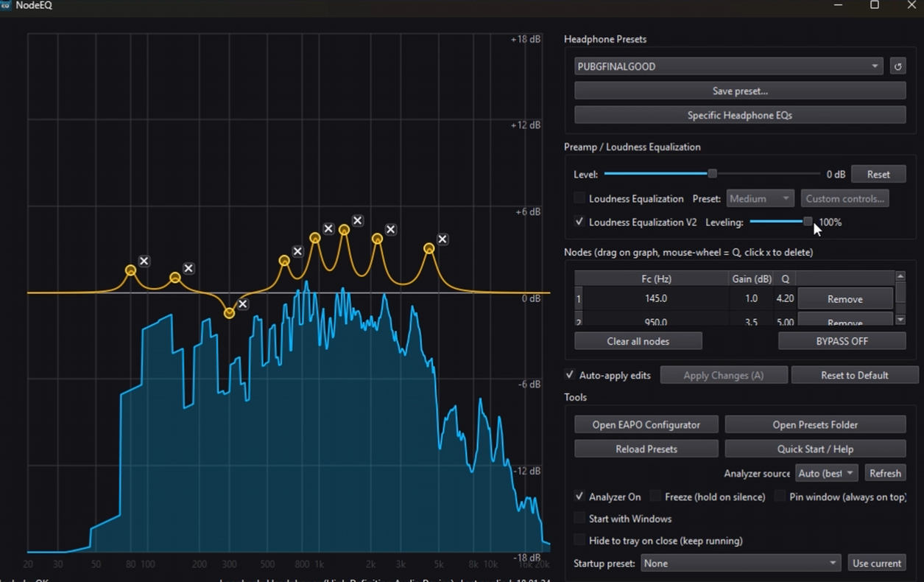The image size is (924, 582).
Task: Click the NodeEQ app icon in title bar
Action: point(5,5)
